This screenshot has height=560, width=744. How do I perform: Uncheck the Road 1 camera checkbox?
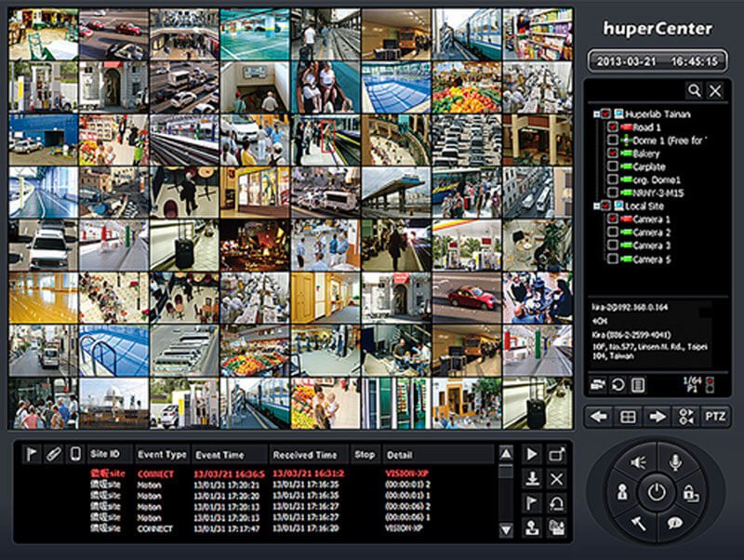pos(613,127)
